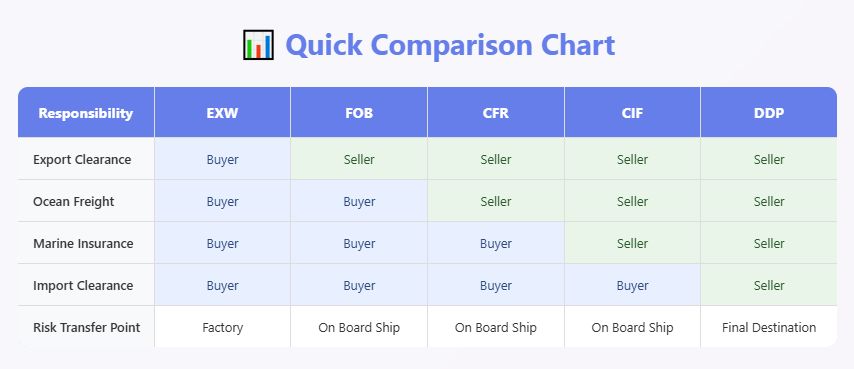The height and width of the screenshot is (369, 854).
Task: Select the CFR column header
Action: [496, 113]
